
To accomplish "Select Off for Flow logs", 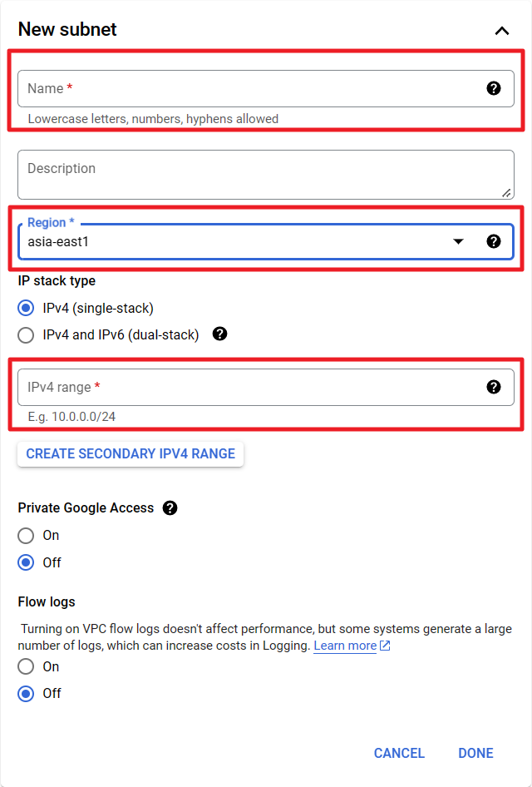I will click(x=27, y=693).
